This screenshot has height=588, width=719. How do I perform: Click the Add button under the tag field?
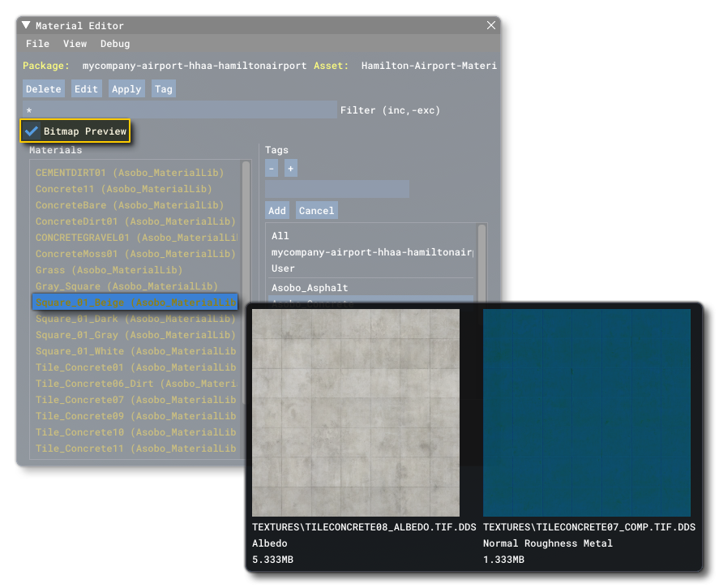277,210
